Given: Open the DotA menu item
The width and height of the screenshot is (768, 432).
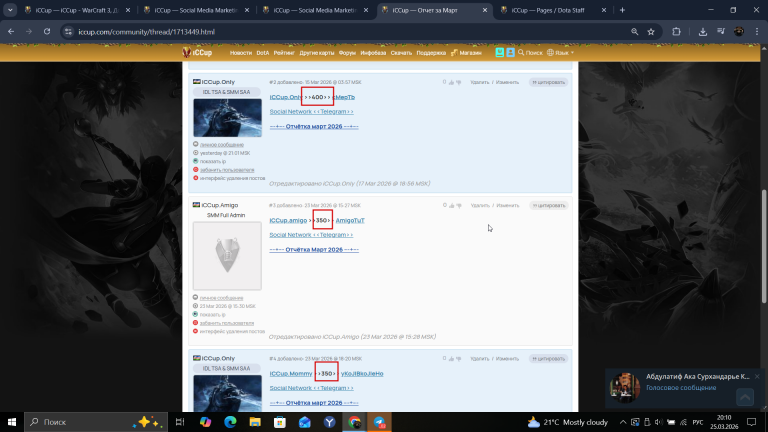Looking at the screenshot, I should coord(263,53).
